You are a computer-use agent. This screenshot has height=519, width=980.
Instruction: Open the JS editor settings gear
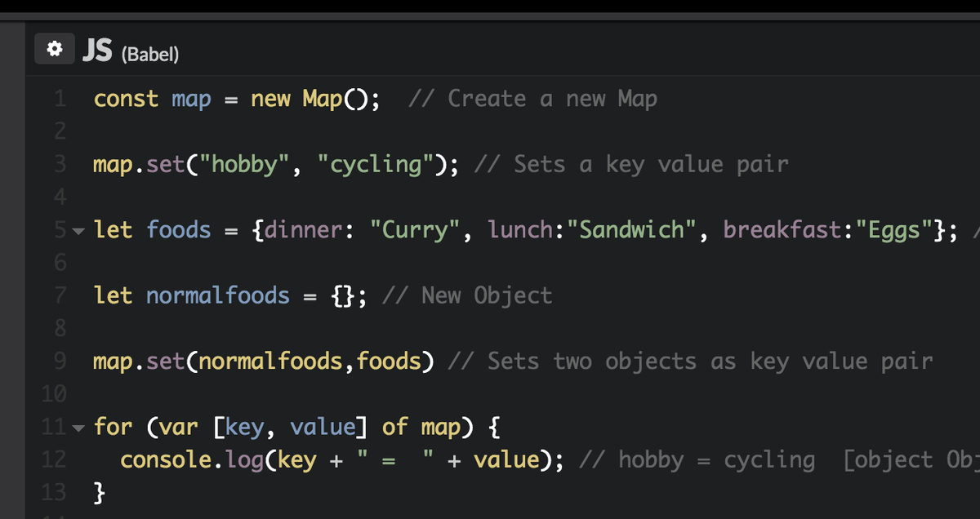55,50
